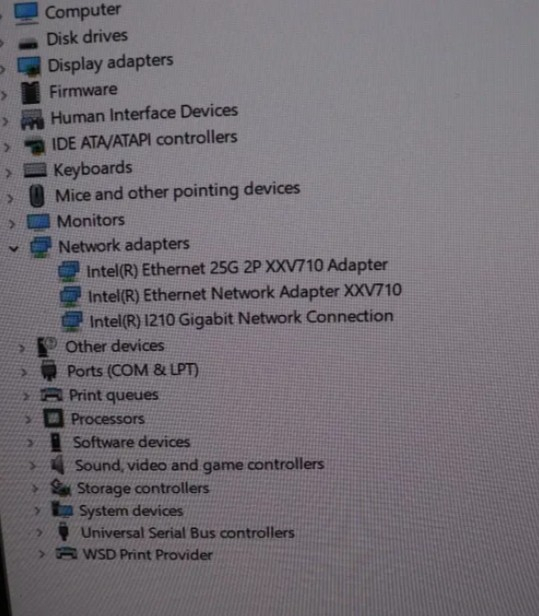The image size is (539, 616).
Task: Select Intel(R) Ethernet 25G 2P XXV710 Adapter
Action: click(237, 268)
